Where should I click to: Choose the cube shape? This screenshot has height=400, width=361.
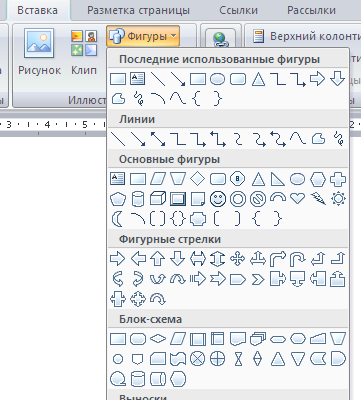[x=158, y=199]
